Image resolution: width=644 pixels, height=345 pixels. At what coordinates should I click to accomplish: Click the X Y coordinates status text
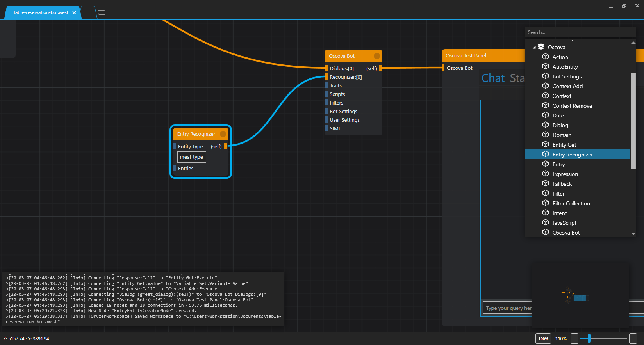tap(26, 338)
